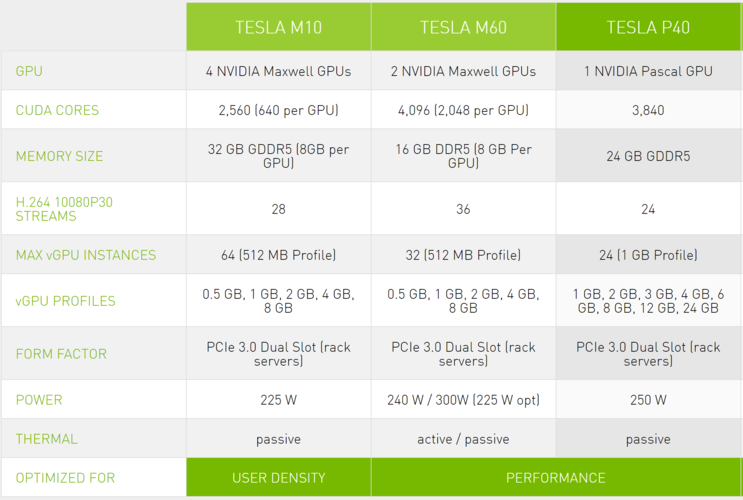Select the CUDA CORES row label

pyautogui.click(x=57, y=110)
